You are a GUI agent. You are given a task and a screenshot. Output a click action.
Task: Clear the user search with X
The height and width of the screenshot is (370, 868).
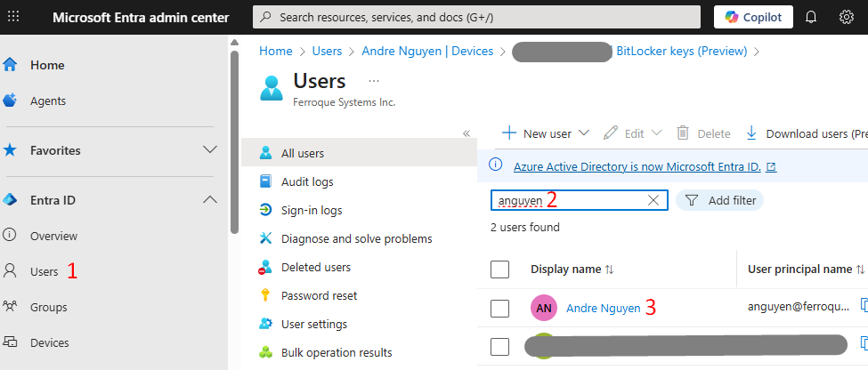coord(653,200)
